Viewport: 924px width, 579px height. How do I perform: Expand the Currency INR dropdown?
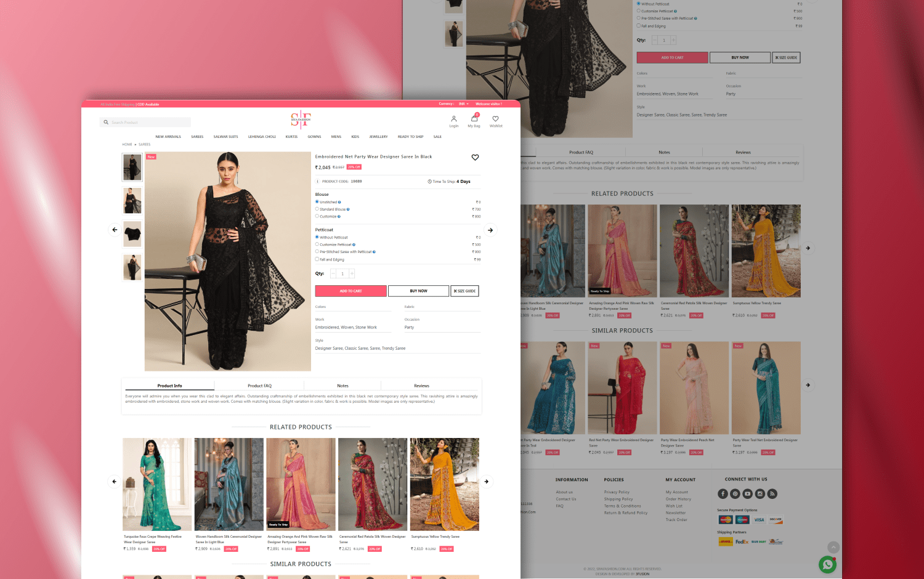[x=463, y=104]
